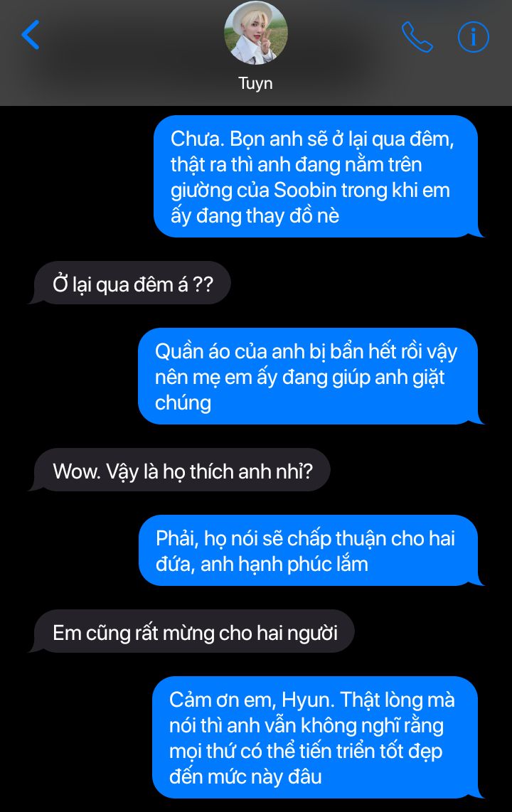Tap the message starting with Phải, họ nói sẽ chấp thuận
512x812 pixels.
coord(309,551)
